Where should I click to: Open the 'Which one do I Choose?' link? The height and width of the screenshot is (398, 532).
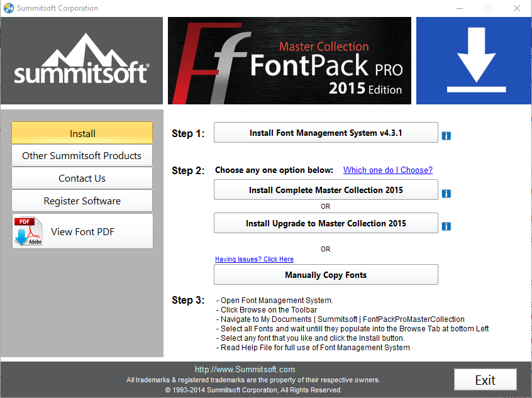click(x=388, y=170)
